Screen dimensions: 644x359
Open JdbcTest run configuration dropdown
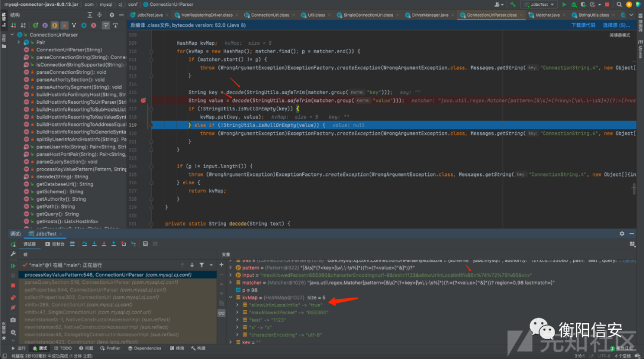tap(540, 5)
